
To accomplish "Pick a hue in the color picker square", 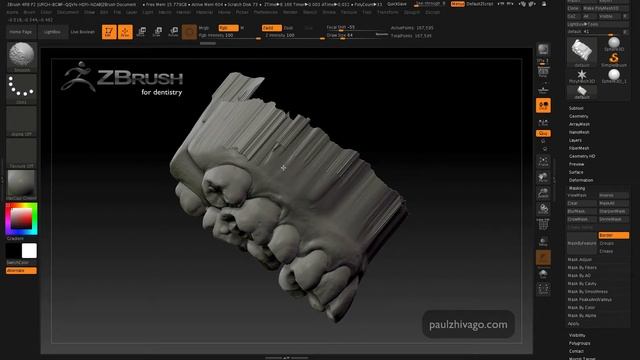I will click(x=22, y=219).
